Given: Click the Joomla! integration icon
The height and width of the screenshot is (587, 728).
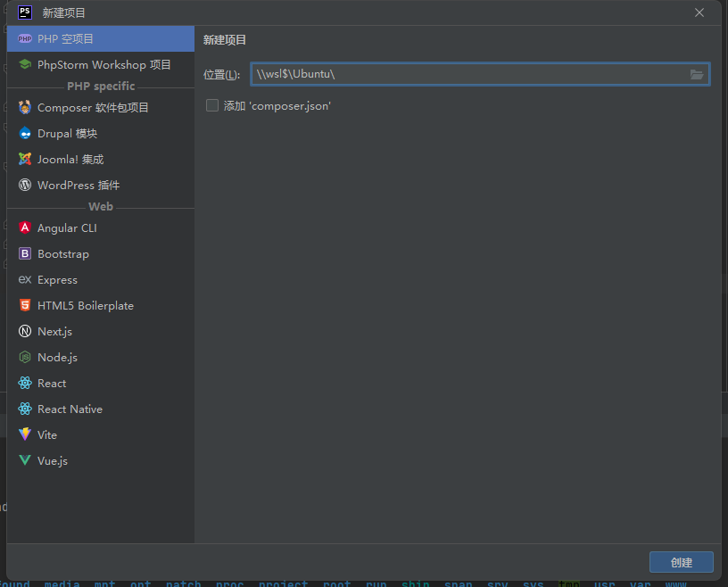Looking at the screenshot, I should point(25,160).
